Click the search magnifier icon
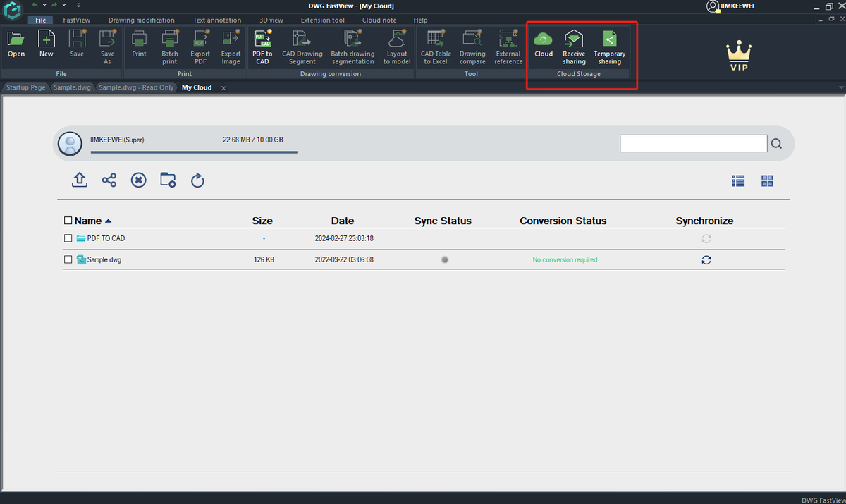The width and height of the screenshot is (846, 504). [x=776, y=144]
